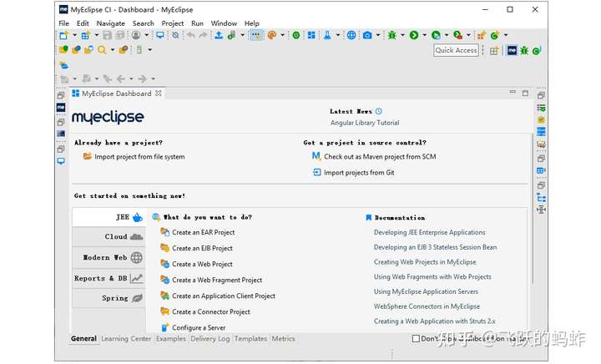Click the user profile icon in toolbar
The width and height of the screenshot is (601, 364).
pyautogui.click(x=136, y=35)
